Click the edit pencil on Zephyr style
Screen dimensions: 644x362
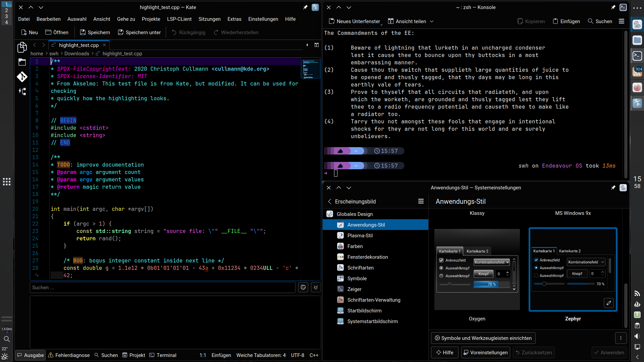608,303
